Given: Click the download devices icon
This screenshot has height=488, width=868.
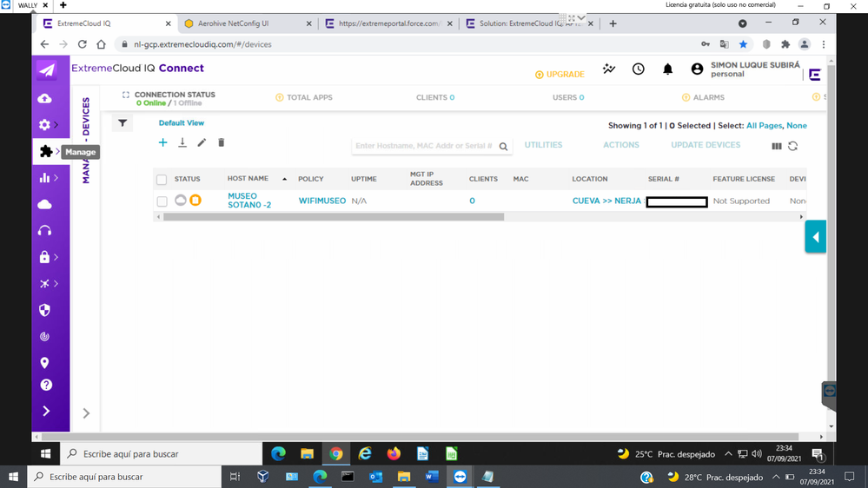Looking at the screenshot, I should pyautogui.click(x=182, y=142).
